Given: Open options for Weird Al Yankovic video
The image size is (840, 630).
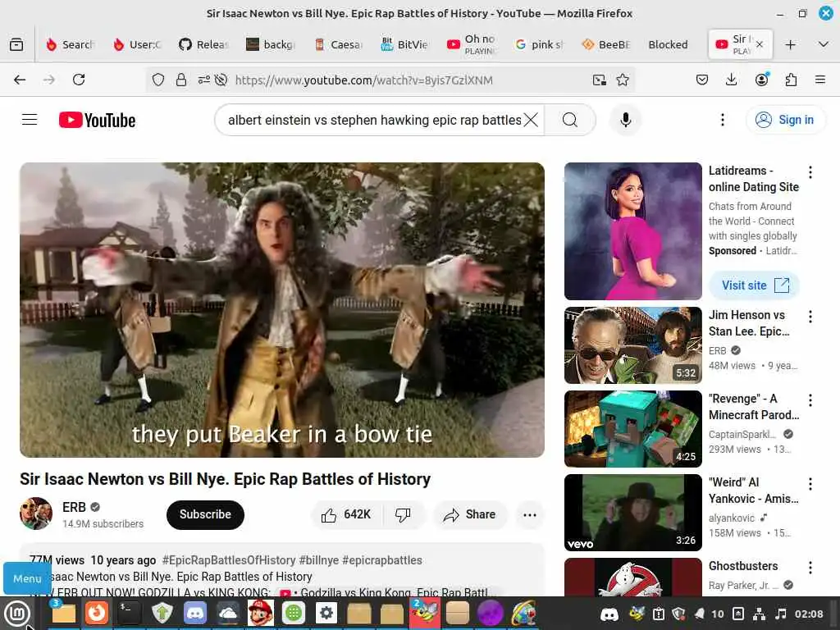Looking at the screenshot, I should coord(810,484).
